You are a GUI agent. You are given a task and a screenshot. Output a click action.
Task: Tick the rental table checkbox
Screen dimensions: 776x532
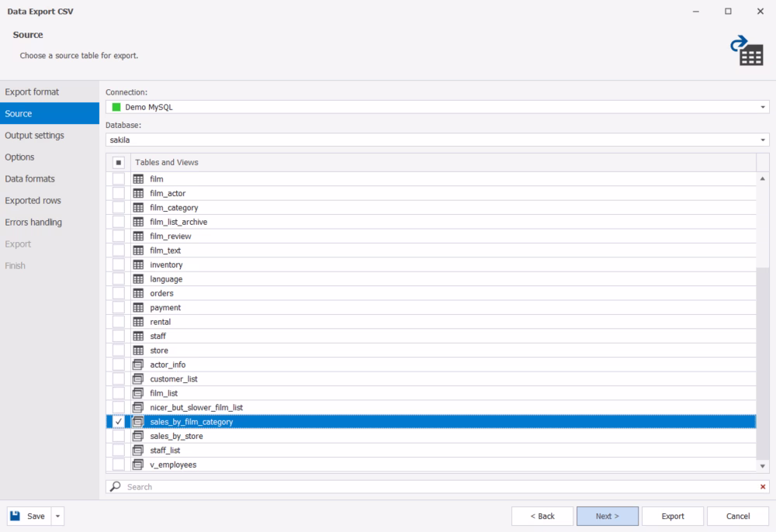tap(118, 322)
